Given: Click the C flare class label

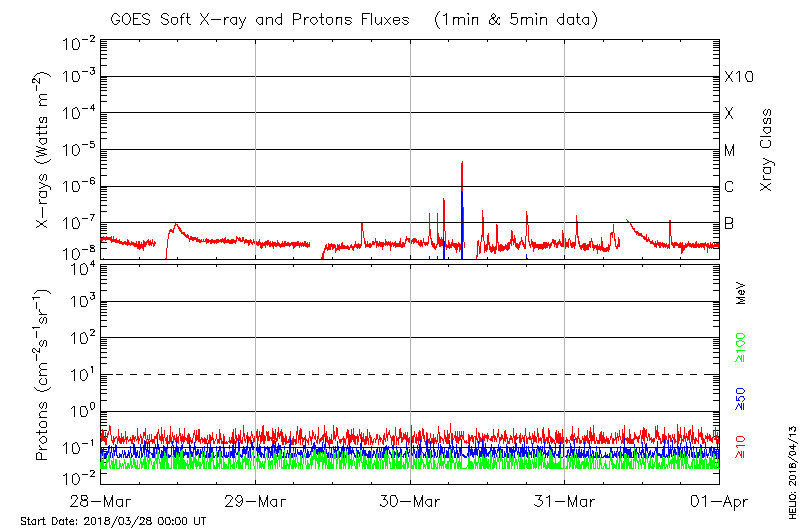Looking at the screenshot, I should [x=729, y=187].
